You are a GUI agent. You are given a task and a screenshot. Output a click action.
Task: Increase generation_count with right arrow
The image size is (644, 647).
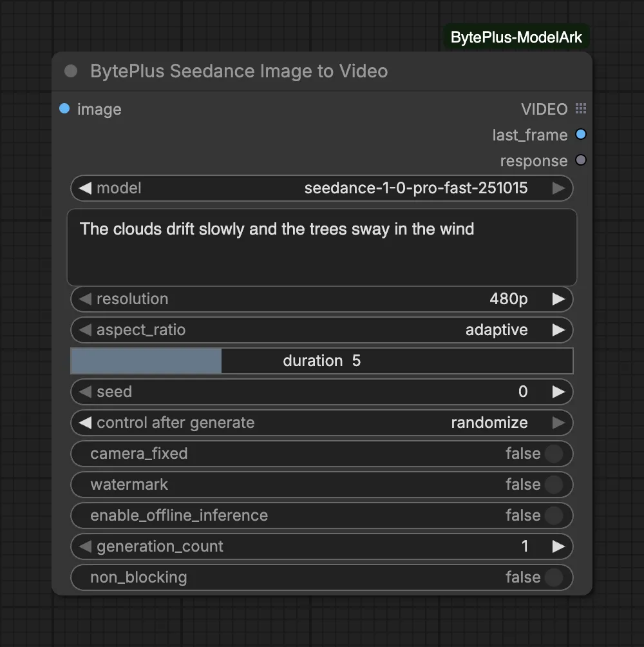(x=558, y=546)
